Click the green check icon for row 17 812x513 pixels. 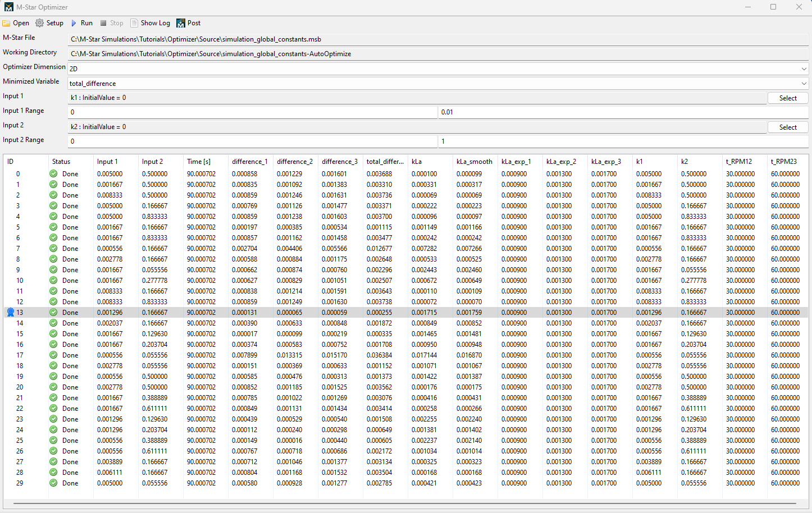pos(53,355)
